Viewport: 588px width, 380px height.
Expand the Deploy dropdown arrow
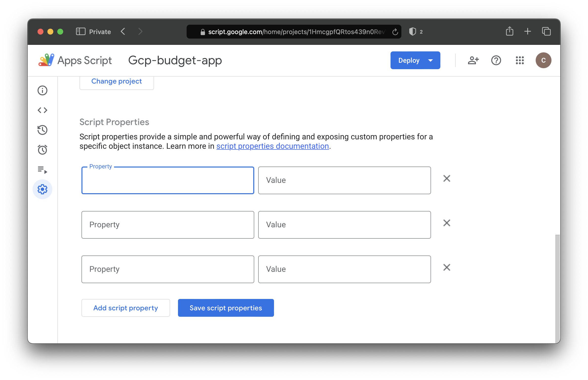[x=431, y=61]
